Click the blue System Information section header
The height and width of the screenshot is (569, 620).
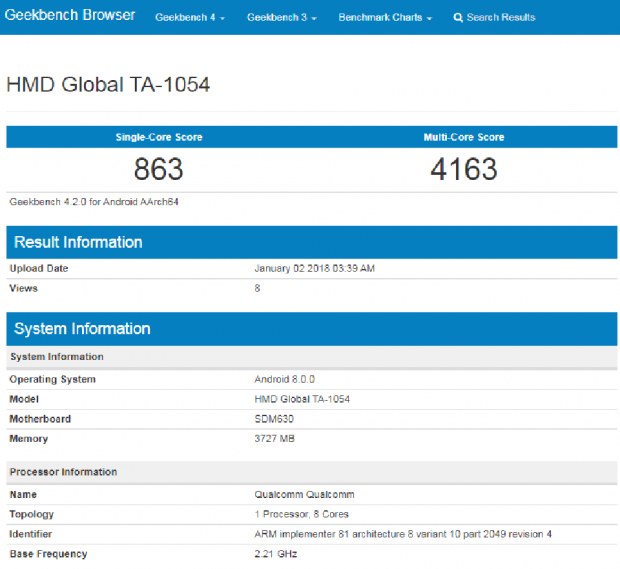82,329
